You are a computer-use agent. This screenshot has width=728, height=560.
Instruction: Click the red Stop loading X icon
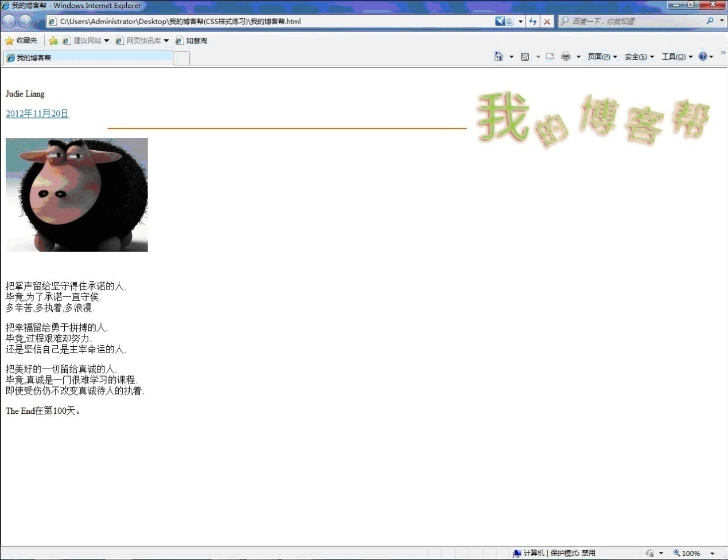pyautogui.click(x=547, y=22)
